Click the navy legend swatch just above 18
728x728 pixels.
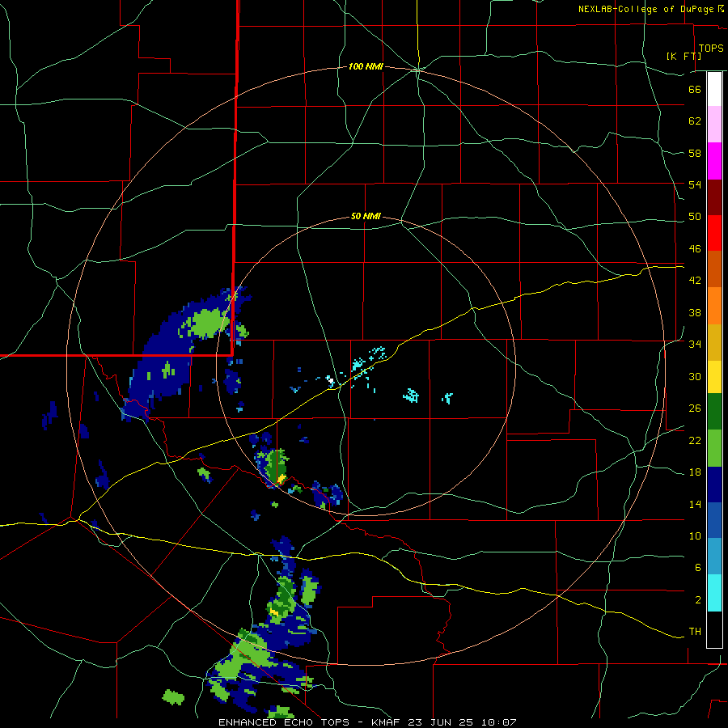click(x=714, y=485)
